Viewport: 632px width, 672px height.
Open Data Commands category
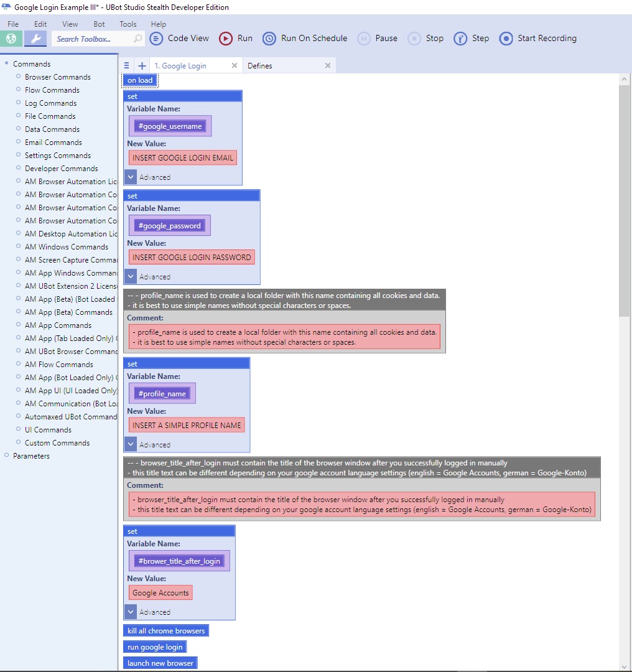[52, 129]
